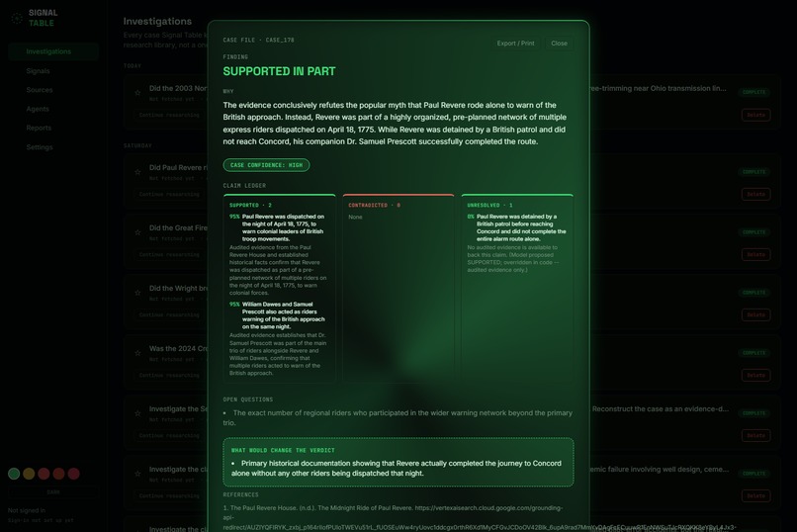Open the 'Did the 2003 Nor...' investigation title

pyautogui.click(x=178, y=88)
